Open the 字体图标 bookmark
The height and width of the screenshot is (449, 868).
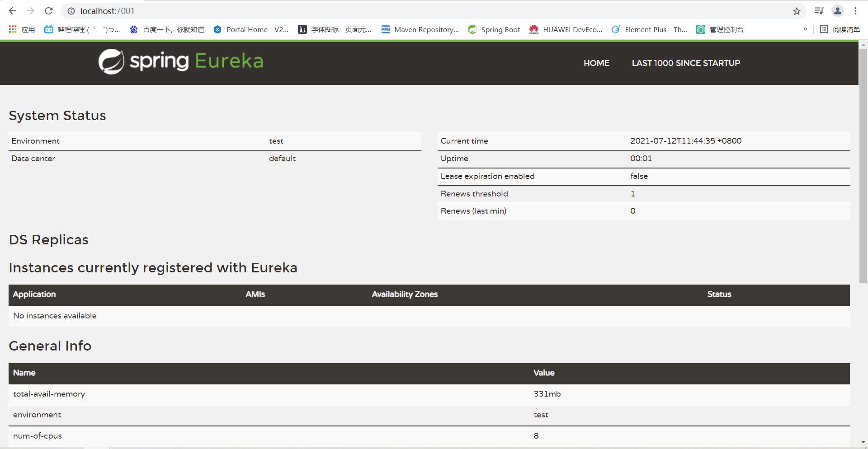(x=335, y=29)
